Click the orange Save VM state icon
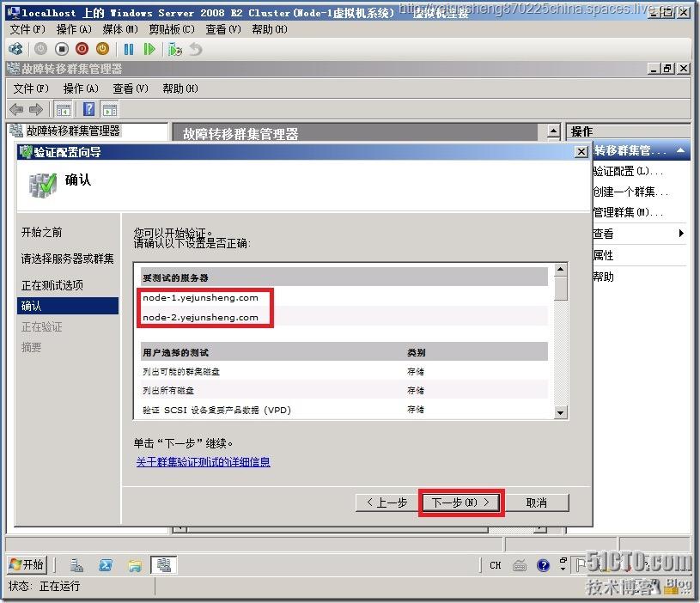 point(103,49)
